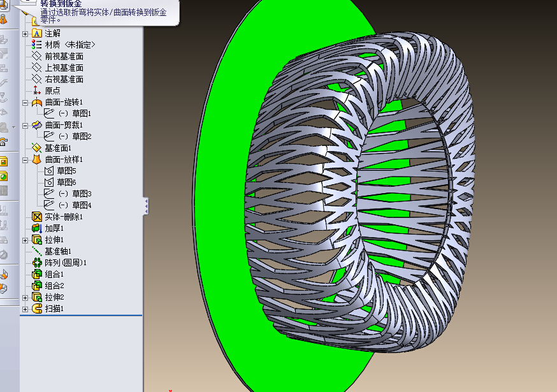Expand the 扫描1 feature node
557x392 pixels.
25,309
